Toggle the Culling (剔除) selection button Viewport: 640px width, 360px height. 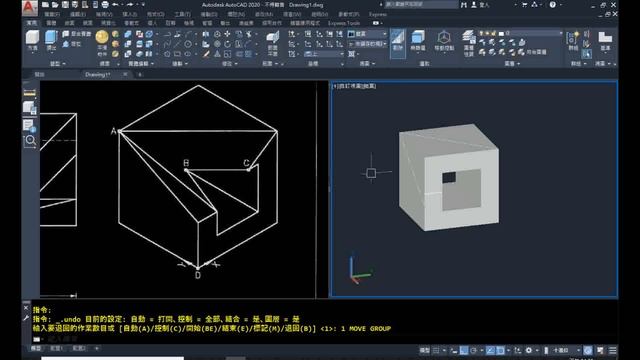click(x=398, y=44)
